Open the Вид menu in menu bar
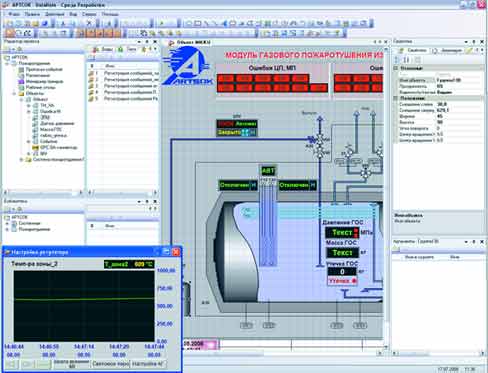The height and width of the screenshot is (373, 488). click(73, 14)
